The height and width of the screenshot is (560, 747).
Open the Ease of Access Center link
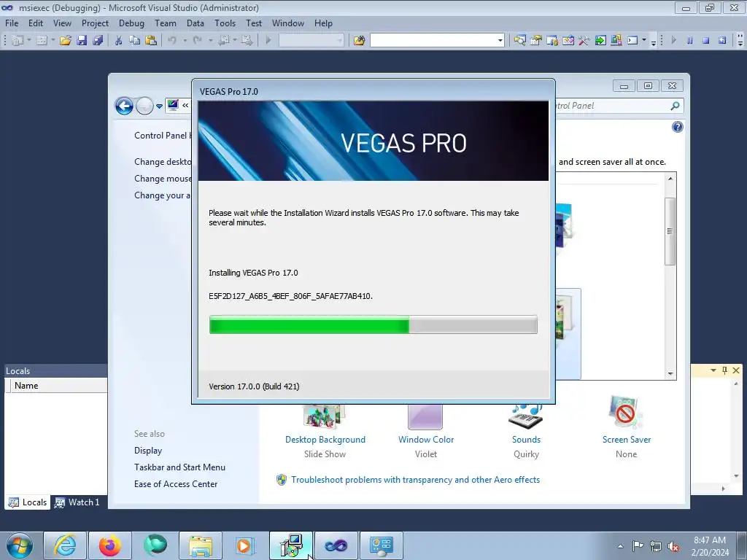176,484
